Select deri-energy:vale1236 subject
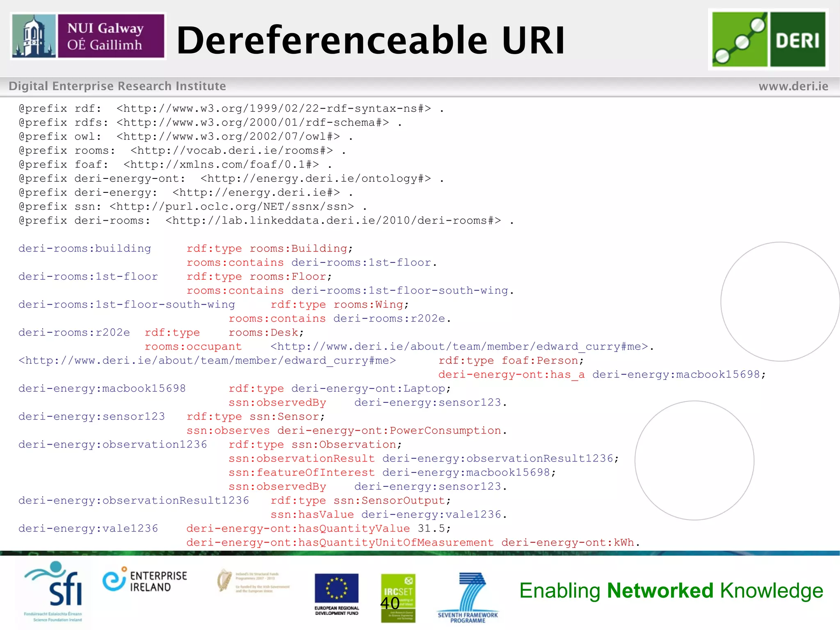The width and height of the screenshot is (840, 630). (x=88, y=528)
